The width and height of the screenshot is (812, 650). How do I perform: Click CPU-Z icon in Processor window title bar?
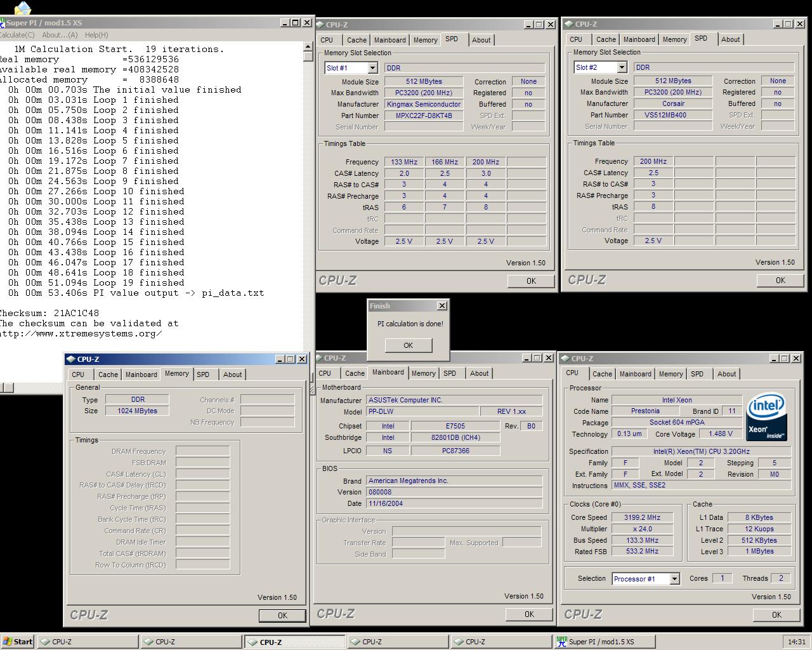coord(565,359)
